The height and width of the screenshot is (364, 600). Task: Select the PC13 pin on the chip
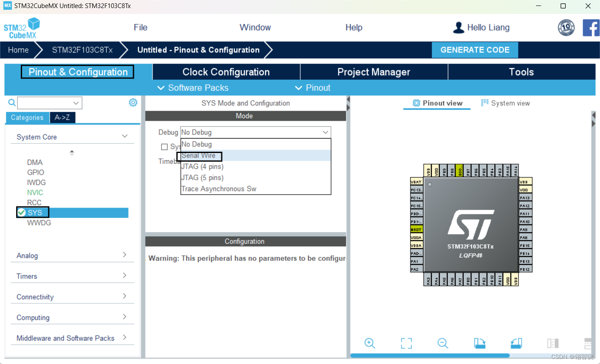[417, 190]
